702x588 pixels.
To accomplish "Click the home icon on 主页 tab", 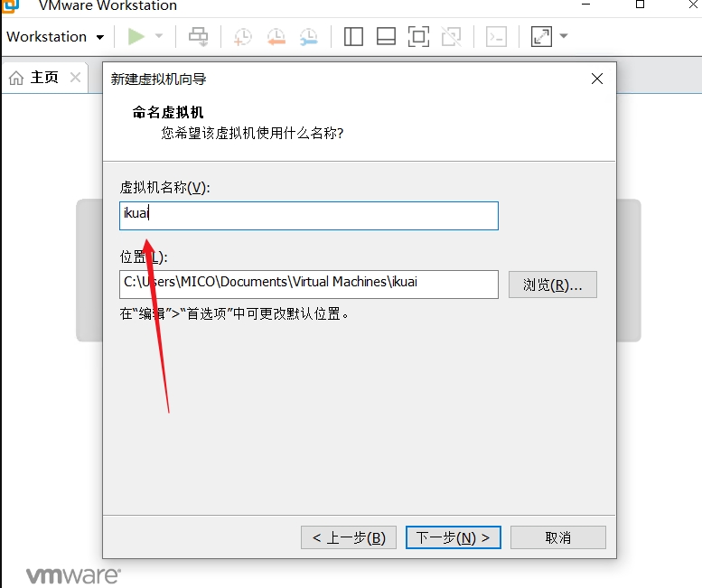I will click(x=16, y=78).
